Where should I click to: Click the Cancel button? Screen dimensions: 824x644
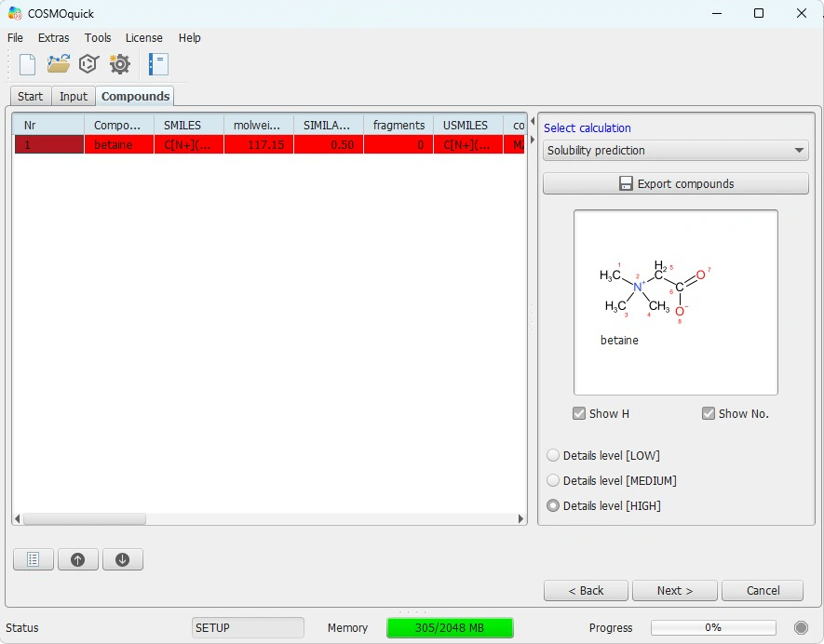[763, 590]
